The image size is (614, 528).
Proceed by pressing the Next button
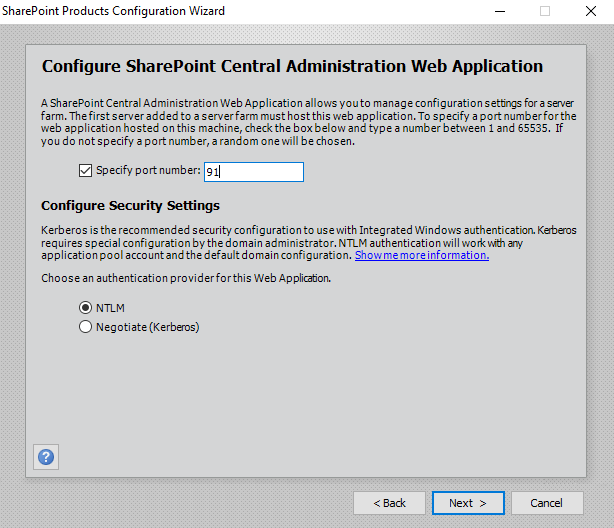point(468,503)
